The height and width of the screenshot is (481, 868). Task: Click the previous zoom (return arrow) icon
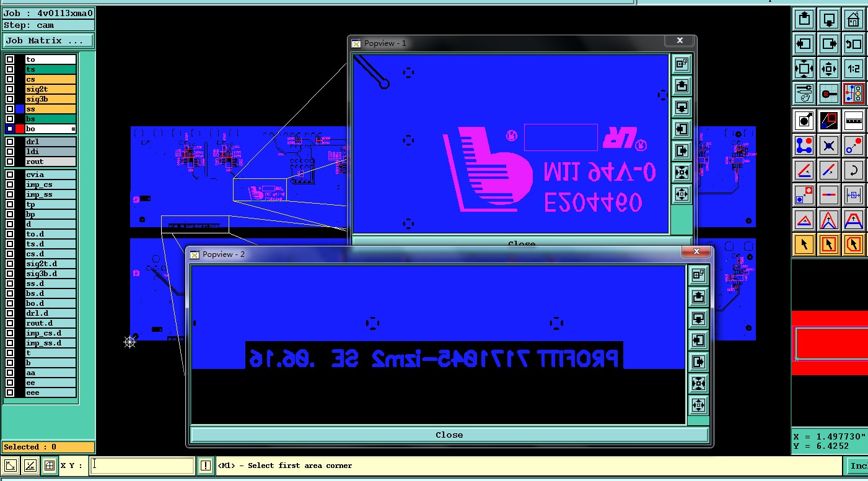[854, 43]
